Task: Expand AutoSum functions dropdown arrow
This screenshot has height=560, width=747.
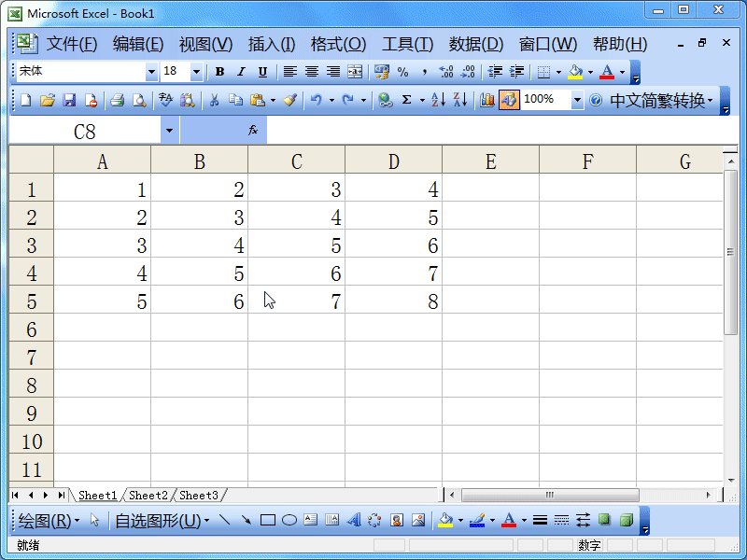Action: [x=422, y=101]
